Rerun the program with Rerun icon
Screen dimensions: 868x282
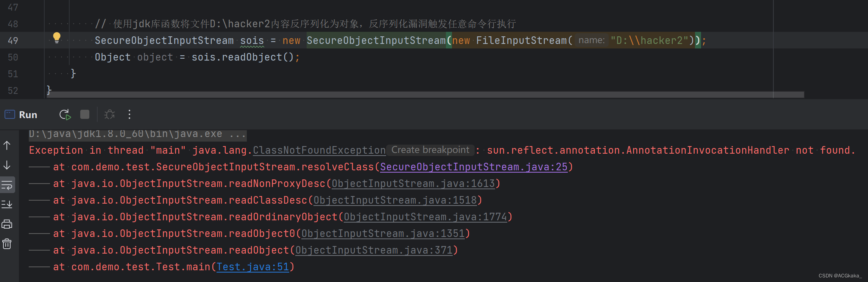tap(65, 115)
